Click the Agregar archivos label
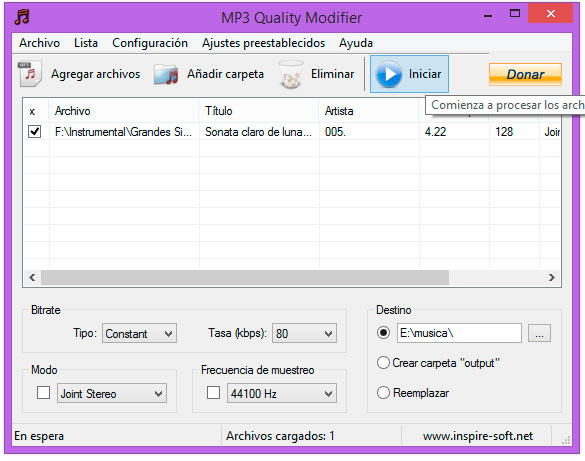The image size is (585, 461). pos(96,74)
